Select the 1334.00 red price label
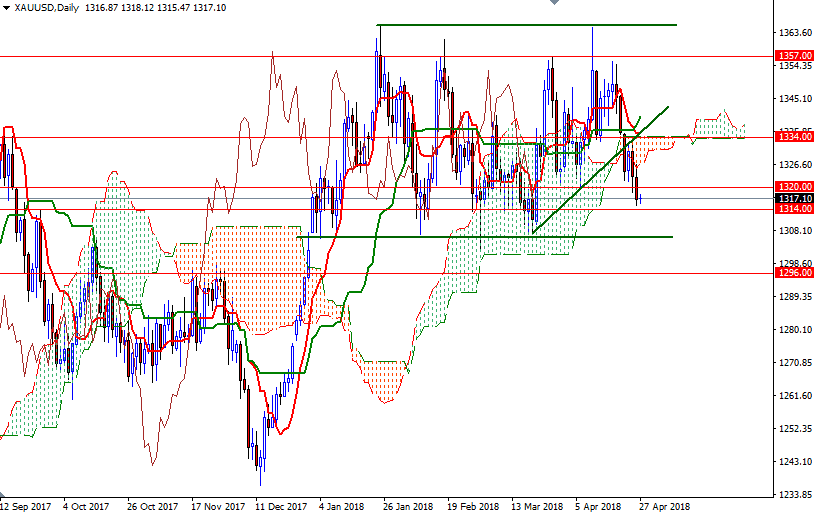The image size is (814, 514). pos(794,137)
